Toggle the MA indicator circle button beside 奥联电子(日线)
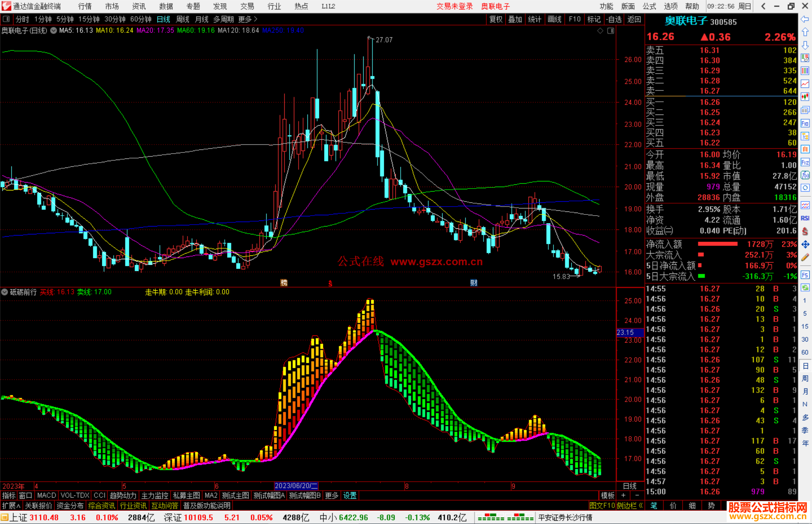 coord(54,30)
